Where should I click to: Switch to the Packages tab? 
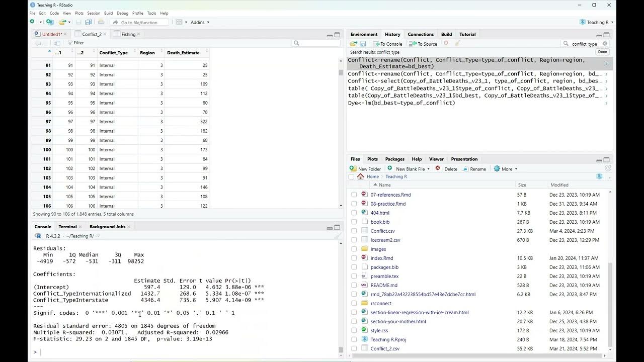point(395,159)
